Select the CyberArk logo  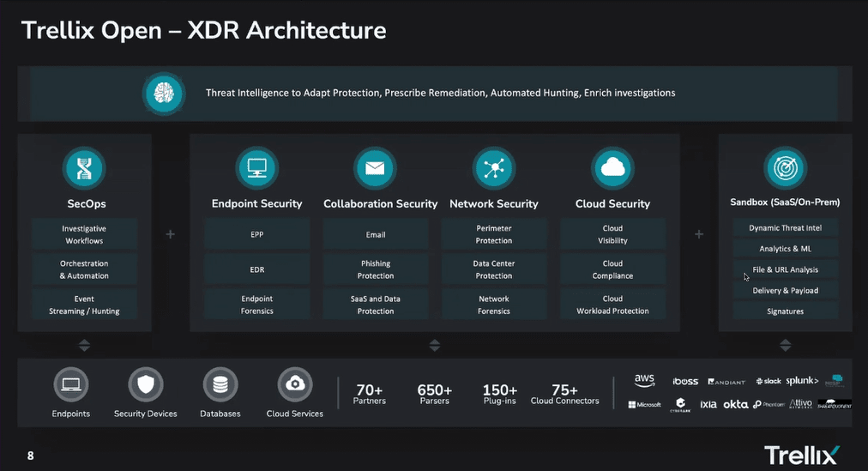click(x=680, y=405)
